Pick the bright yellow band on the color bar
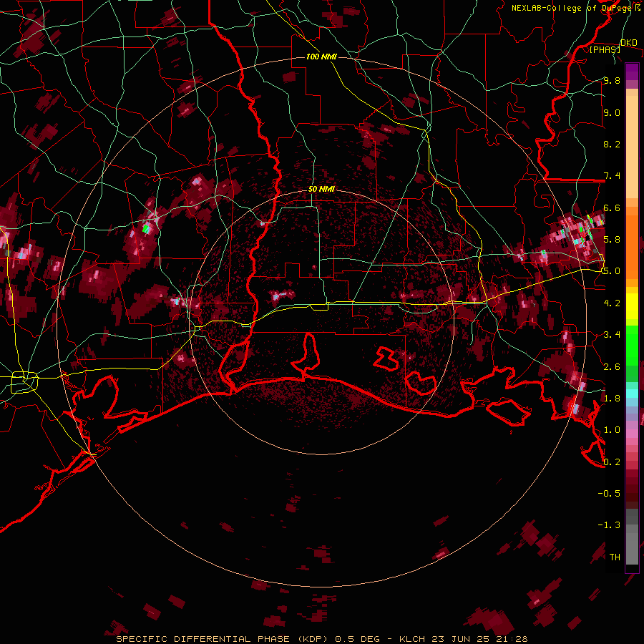The width and height of the screenshot is (644, 644). pos(632,306)
